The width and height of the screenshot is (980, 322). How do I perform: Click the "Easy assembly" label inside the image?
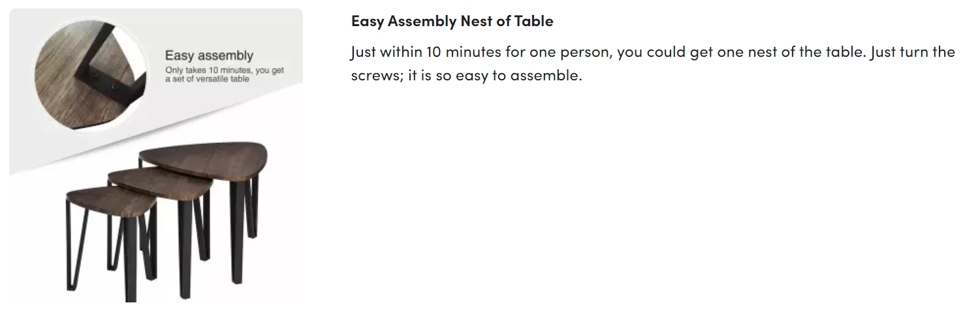point(209,56)
